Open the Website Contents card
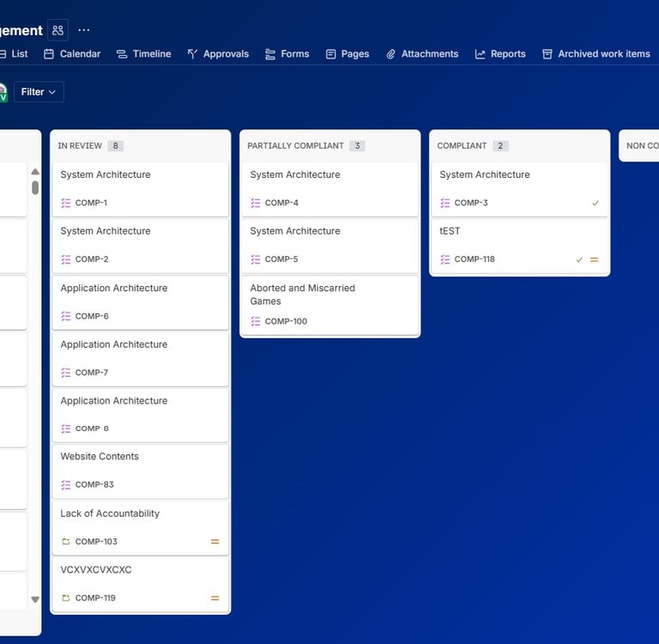Viewport: 659px width, 644px height. [x=141, y=471]
